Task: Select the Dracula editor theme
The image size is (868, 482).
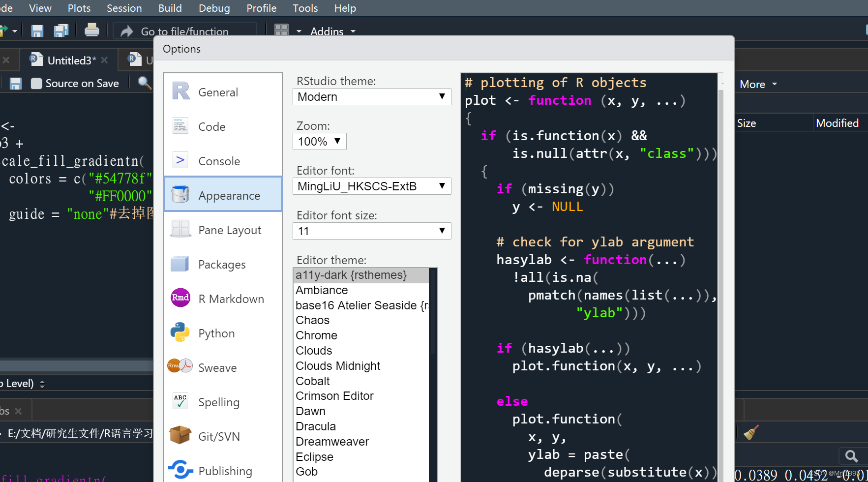Action: click(x=315, y=426)
